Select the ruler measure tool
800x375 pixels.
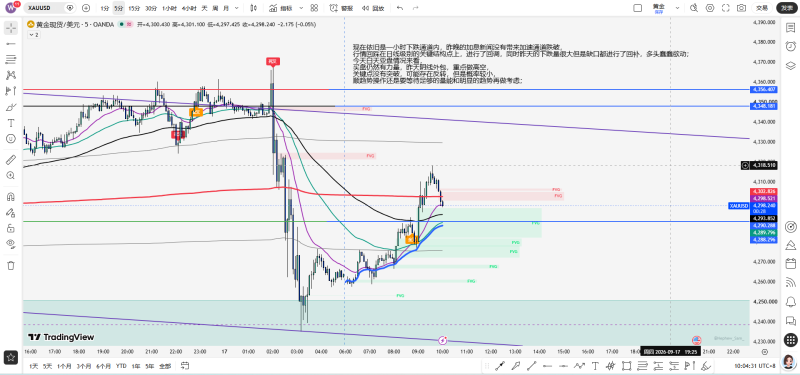[10, 160]
